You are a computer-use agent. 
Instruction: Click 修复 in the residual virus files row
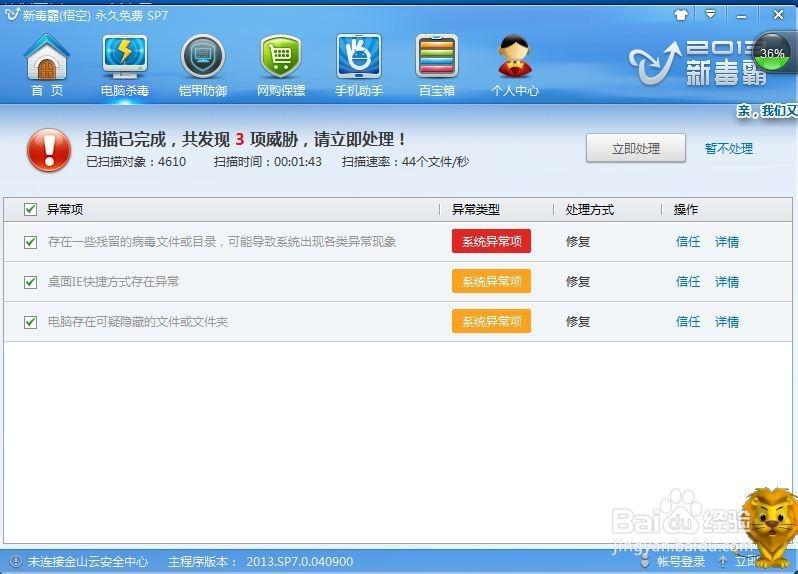[x=578, y=241]
